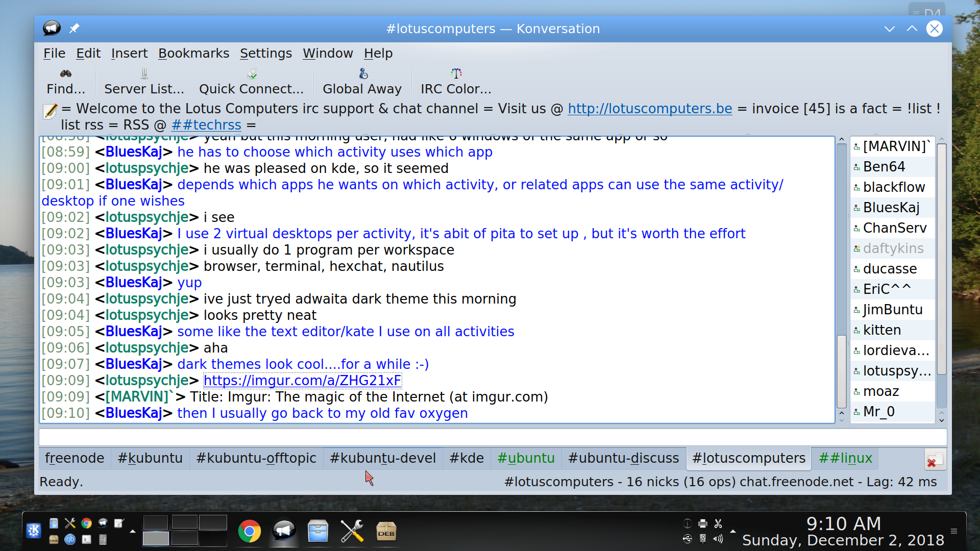Click the wrench and screwdriver taskbar entry
The image size is (980, 551).
tap(352, 532)
